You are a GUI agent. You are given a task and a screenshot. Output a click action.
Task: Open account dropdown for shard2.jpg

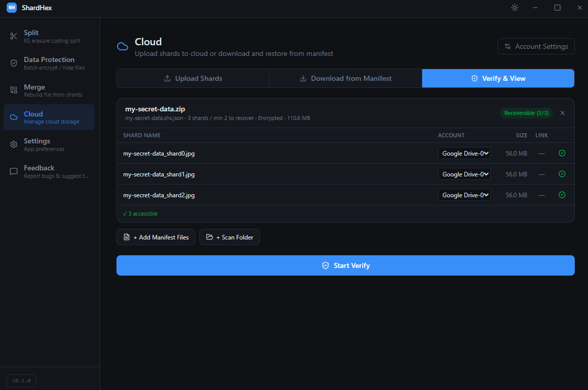pyautogui.click(x=464, y=195)
